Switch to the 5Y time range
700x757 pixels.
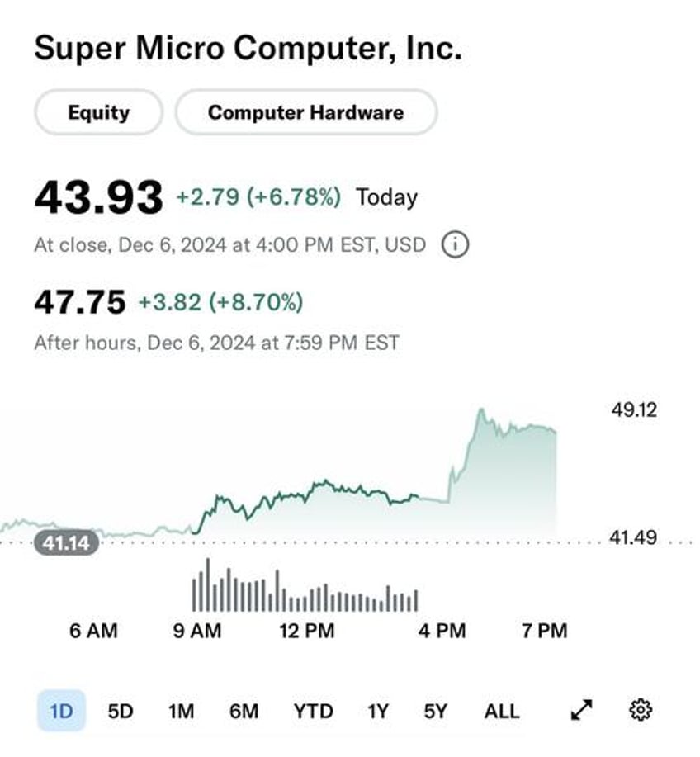pyautogui.click(x=436, y=711)
